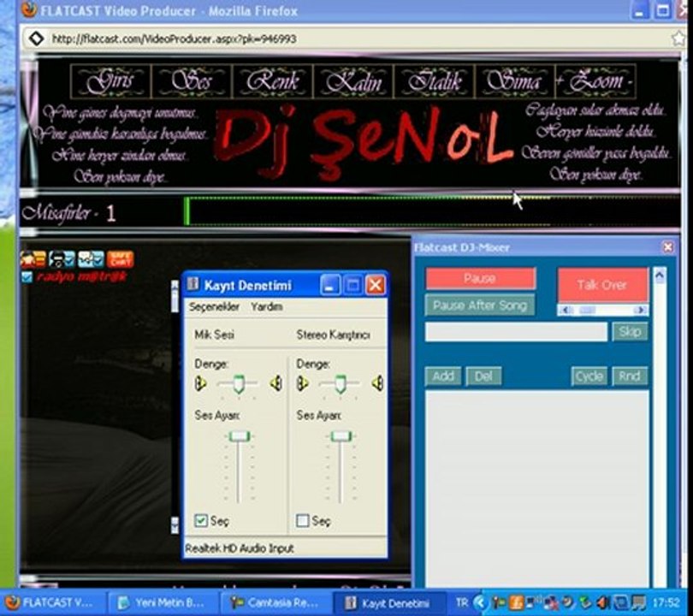The image size is (693, 616).
Task: Switch to Yeni Metin B... taskbar button
Action: point(163,603)
